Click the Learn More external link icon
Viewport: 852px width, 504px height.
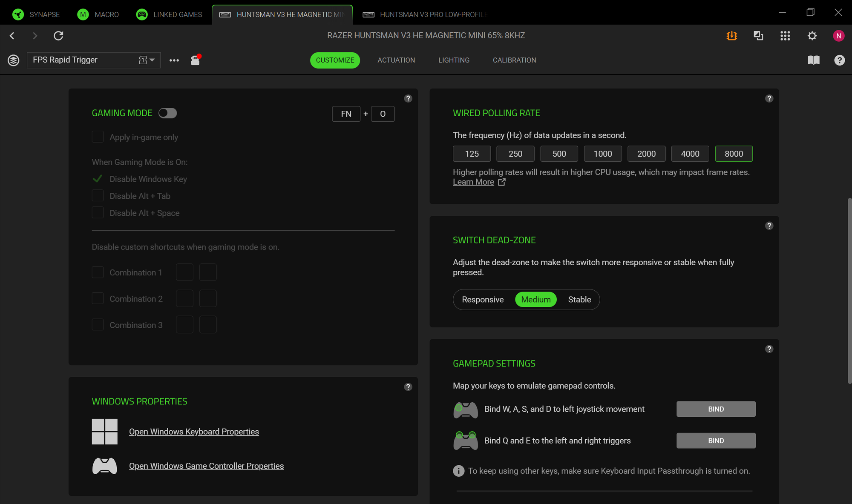(502, 182)
